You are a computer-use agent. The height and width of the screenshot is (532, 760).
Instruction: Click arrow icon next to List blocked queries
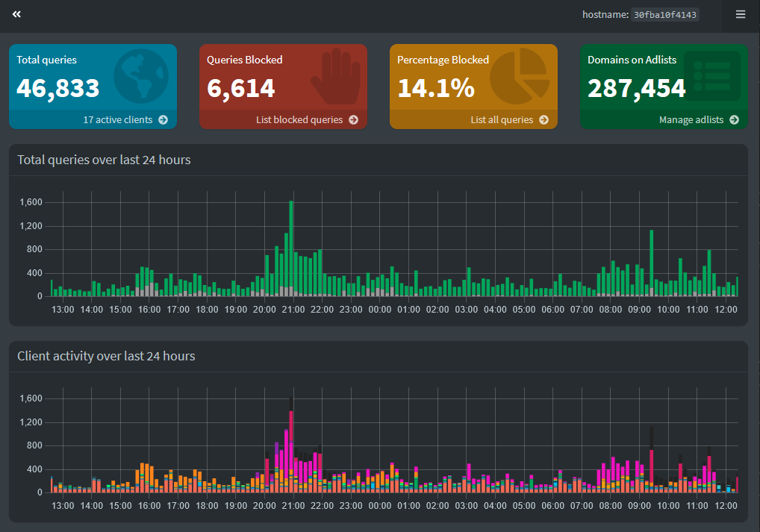tap(353, 120)
